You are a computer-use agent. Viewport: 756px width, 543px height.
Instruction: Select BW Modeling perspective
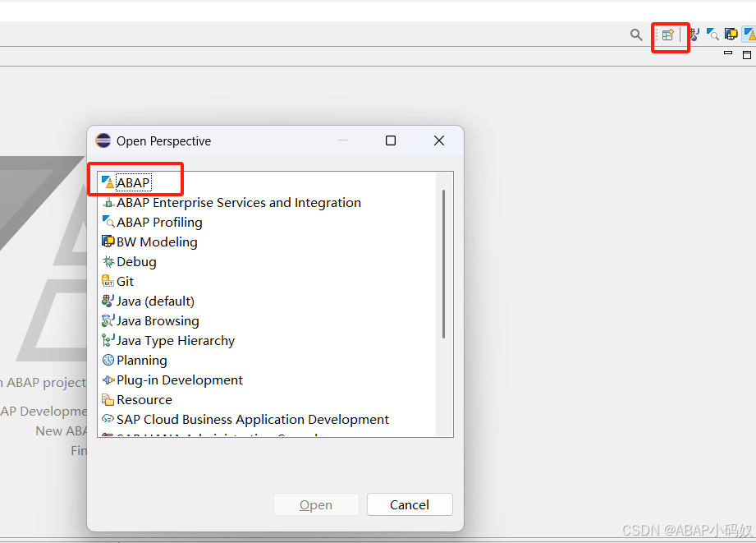tap(157, 242)
